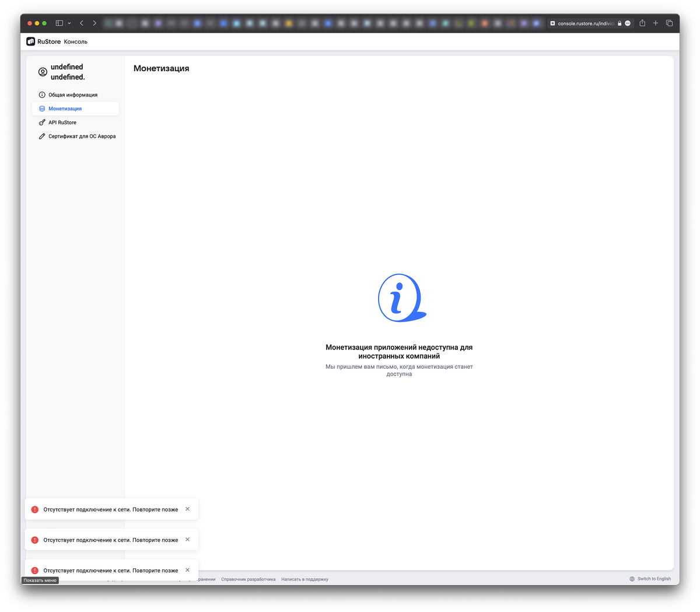Click the RuStore logo in header
This screenshot has height=612, width=700.
(x=44, y=41)
